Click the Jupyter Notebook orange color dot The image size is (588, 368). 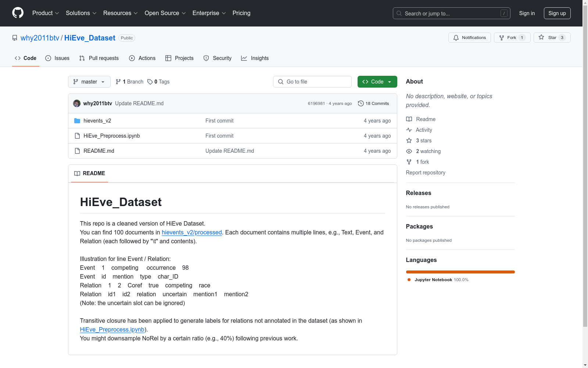coord(409,280)
